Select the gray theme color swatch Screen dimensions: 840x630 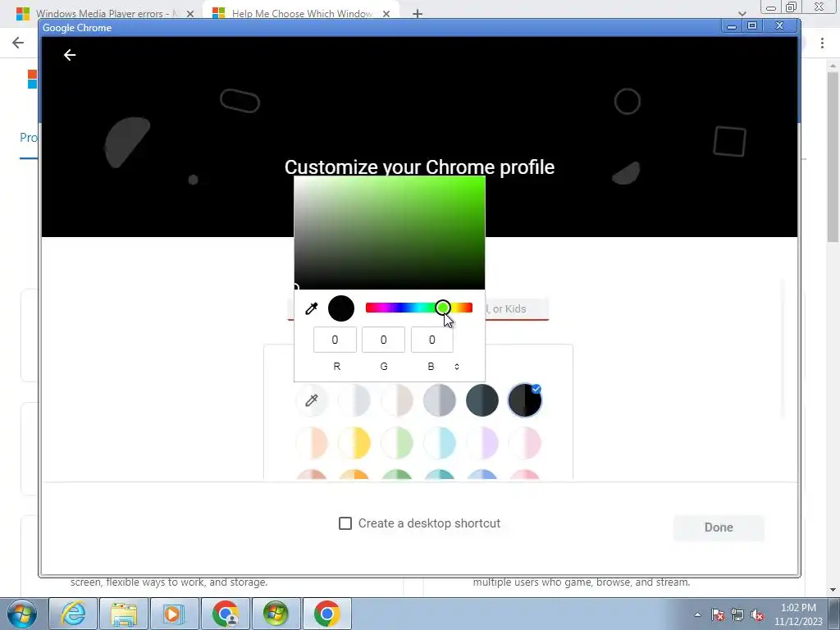pos(440,400)
